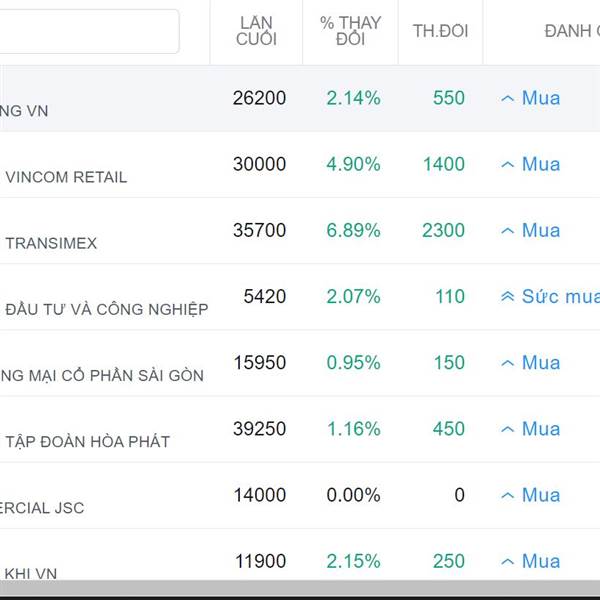Select the VINCOM RETAIL company name

click(66, 177)
